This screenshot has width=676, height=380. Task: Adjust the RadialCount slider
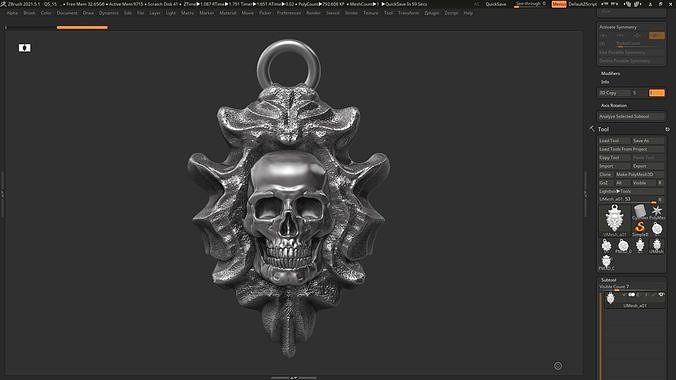point(640,44)
